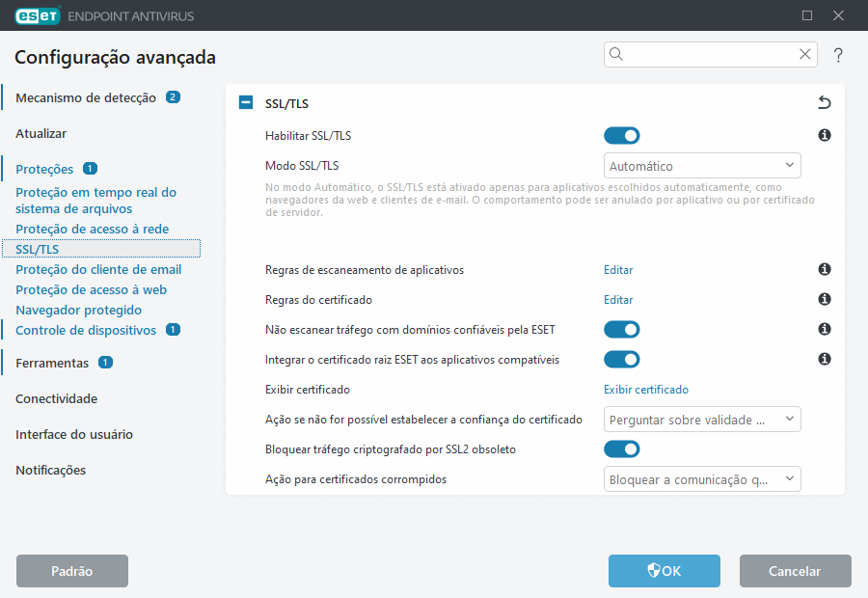Click the info icon beside Bloquear tráfego SSL2
This screenshot has height=598, width=868.
(825, 448)
